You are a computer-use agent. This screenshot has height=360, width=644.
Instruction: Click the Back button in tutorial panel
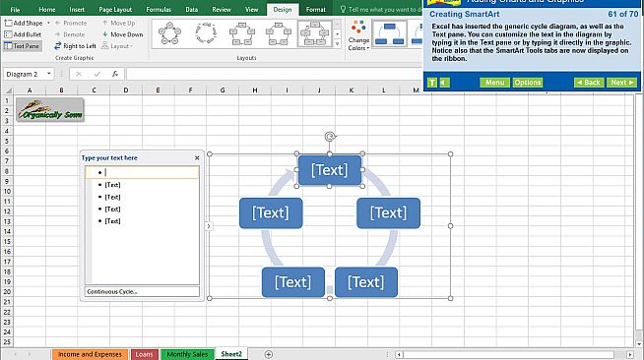(x=589, y=83)
